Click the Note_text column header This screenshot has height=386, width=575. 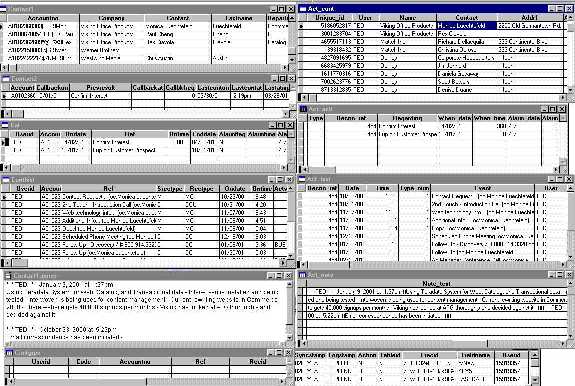tap(436, 283)
